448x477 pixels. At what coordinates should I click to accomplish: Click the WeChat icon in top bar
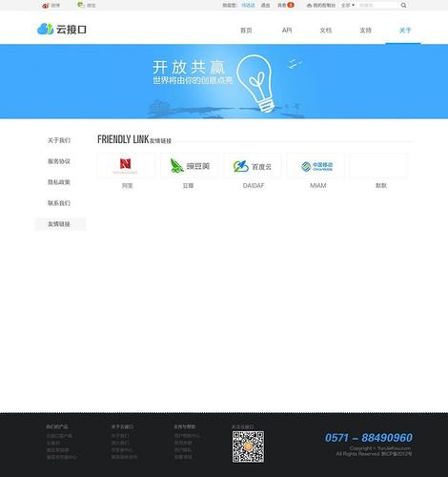pyautogui.click(x=81, y=5)
